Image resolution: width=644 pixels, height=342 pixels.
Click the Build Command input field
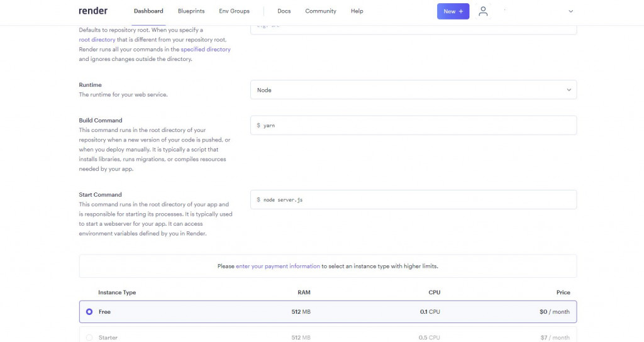coord(413,125)
